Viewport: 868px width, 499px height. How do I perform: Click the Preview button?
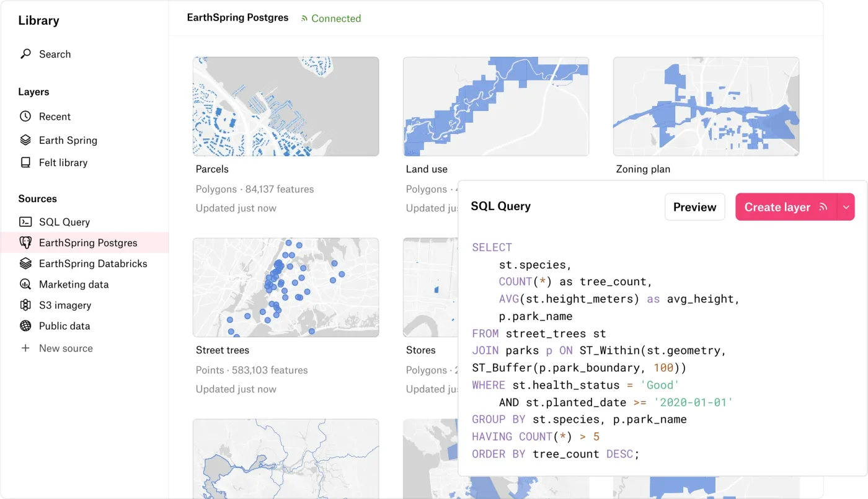[694, 207]
